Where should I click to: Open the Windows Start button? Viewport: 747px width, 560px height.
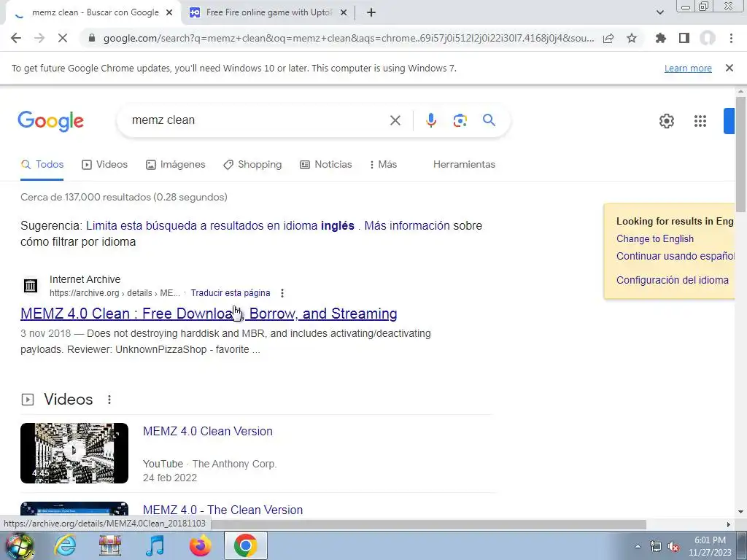point(20,545)
